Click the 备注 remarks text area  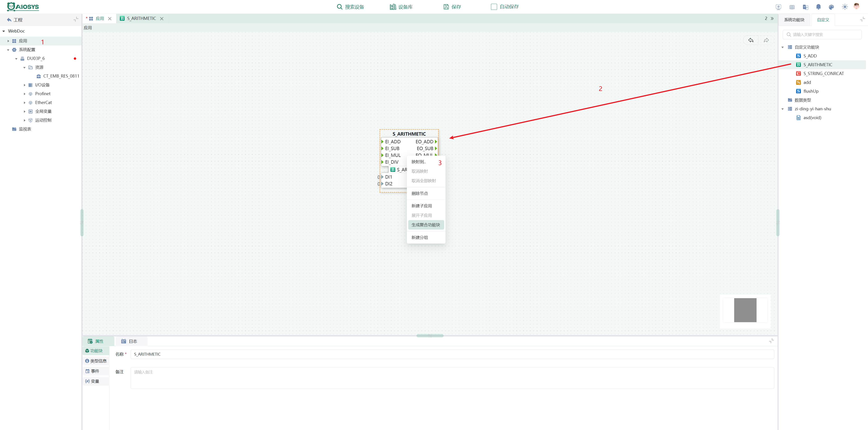452,378
